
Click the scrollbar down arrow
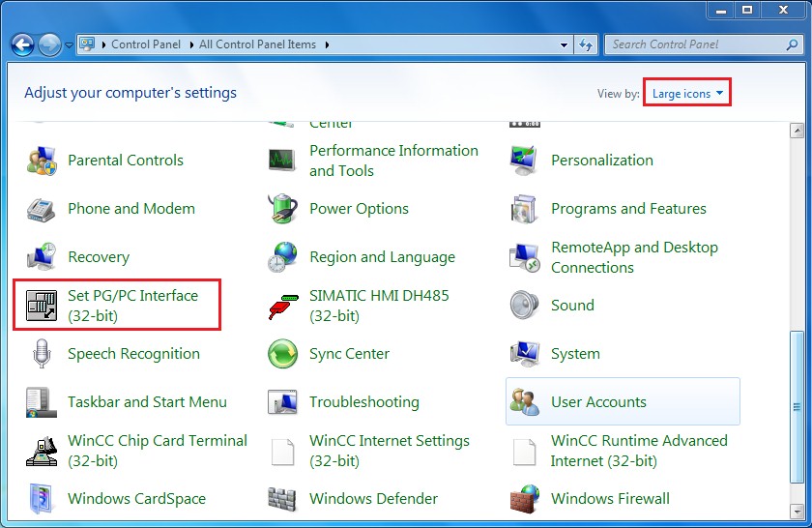tap(797, 512)
